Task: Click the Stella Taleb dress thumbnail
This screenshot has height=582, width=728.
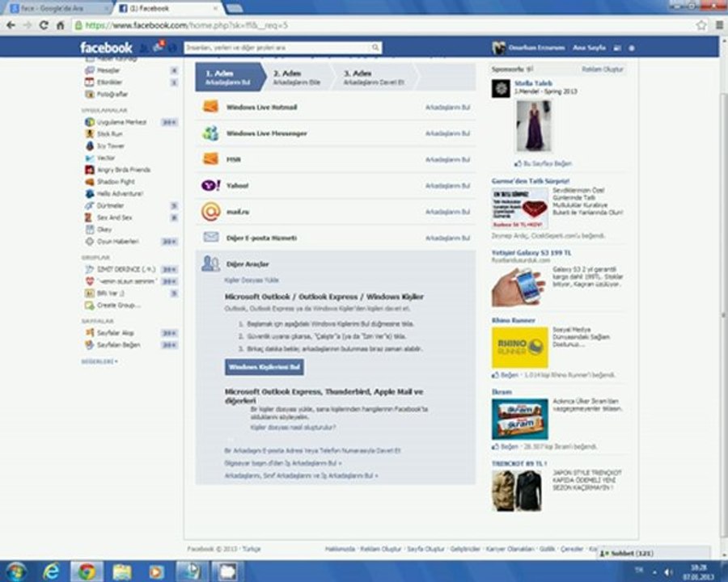Action: pyautogui.click(x=534, y=126)
